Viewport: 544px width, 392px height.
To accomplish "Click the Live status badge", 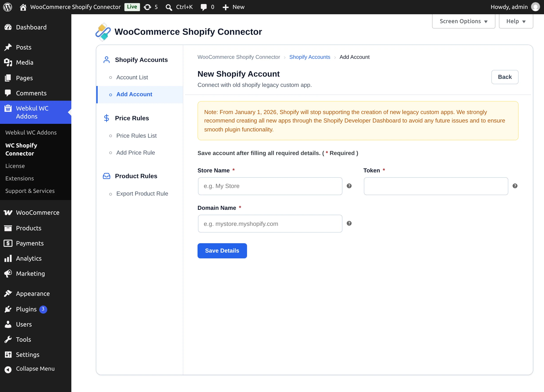I will pos(132,7).
